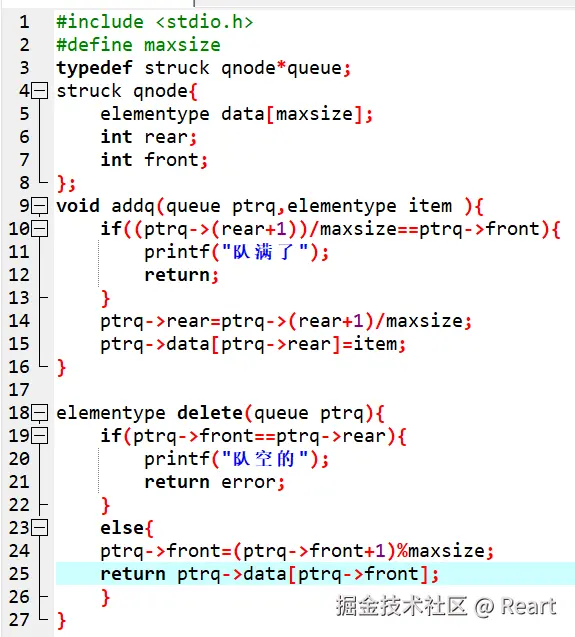This screenshot has height=637, width=575.
Task: Click 'ptrq->rear=ptrq->(rear+1)/maxsize;' line
Action: [286, 321]
